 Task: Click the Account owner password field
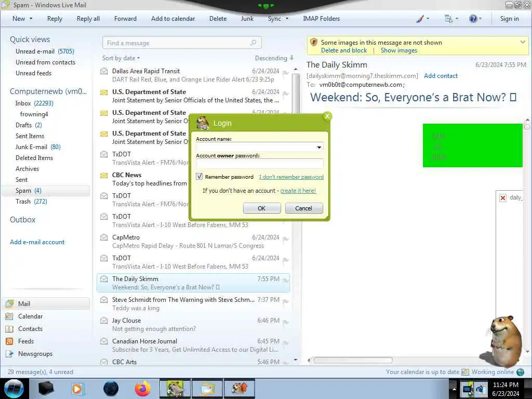point(260,164)
